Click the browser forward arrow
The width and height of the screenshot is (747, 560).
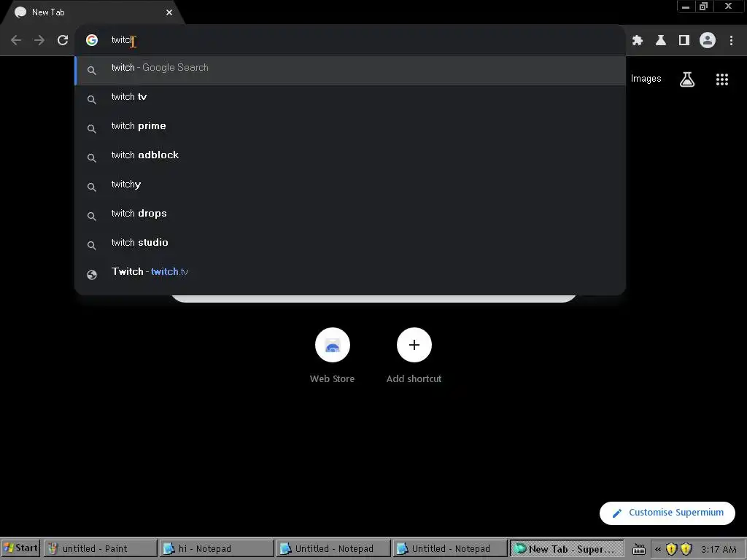(x=39, y=40)
